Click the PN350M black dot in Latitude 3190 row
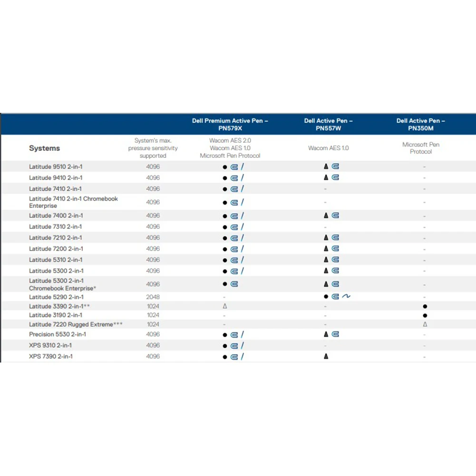The image size is (476, 476). (425, 315)
